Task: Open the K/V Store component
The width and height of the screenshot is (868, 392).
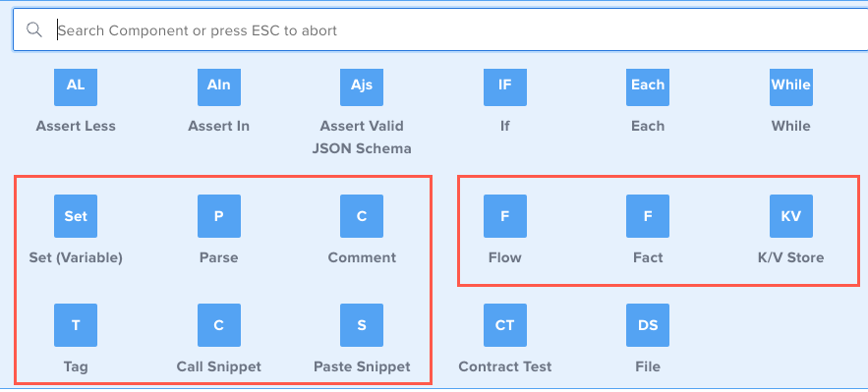Action: pos(791,216)
